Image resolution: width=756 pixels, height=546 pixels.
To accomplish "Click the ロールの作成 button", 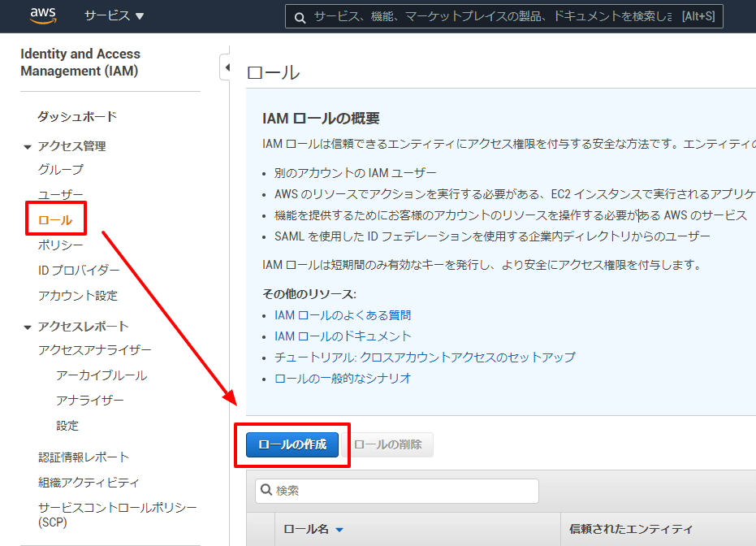I will 292,444.
